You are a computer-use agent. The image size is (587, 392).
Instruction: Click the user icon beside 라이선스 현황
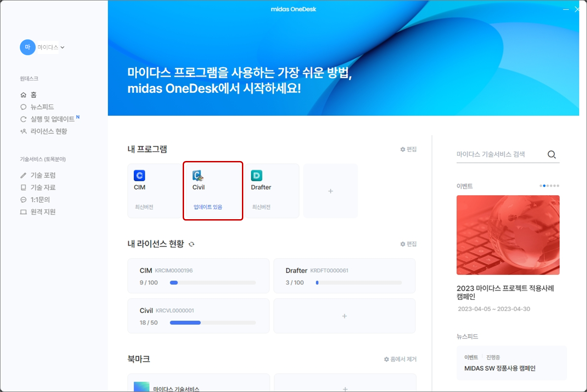23,131
